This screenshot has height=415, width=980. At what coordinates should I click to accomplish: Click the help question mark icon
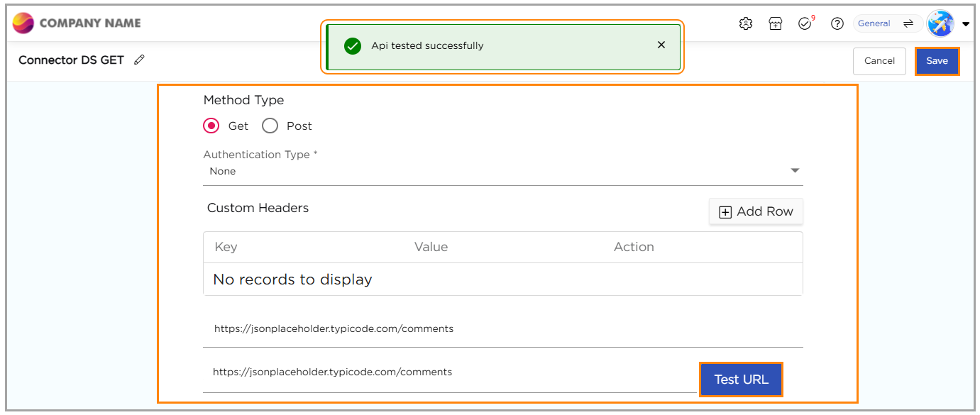pos(837,23)
